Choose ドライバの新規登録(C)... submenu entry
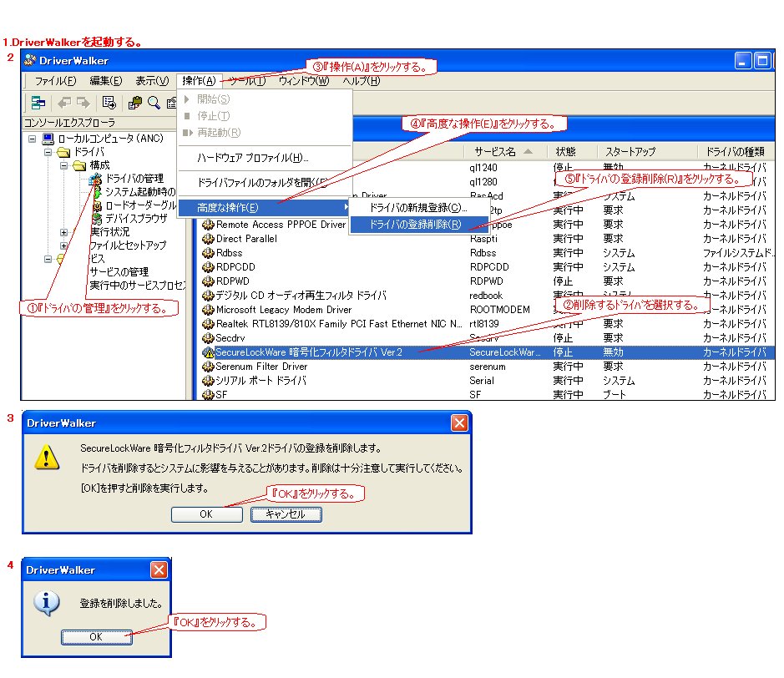The image size is (784, 678). (418, 208)
